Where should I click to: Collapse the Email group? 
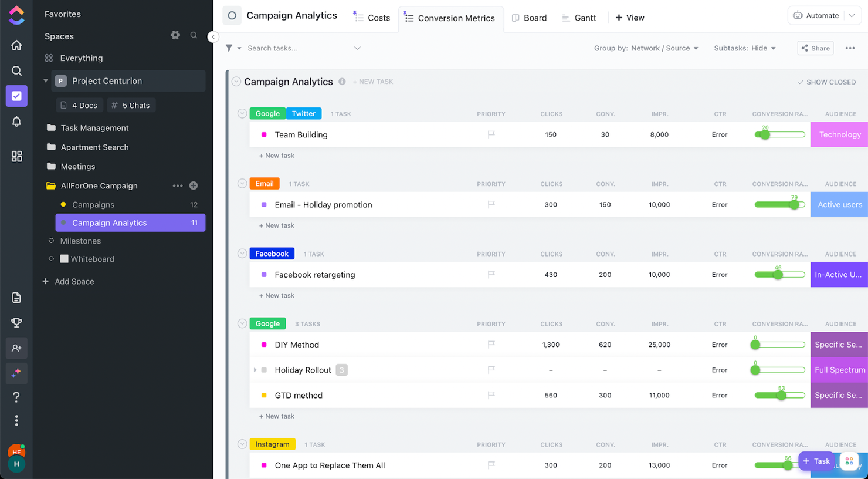242,183
